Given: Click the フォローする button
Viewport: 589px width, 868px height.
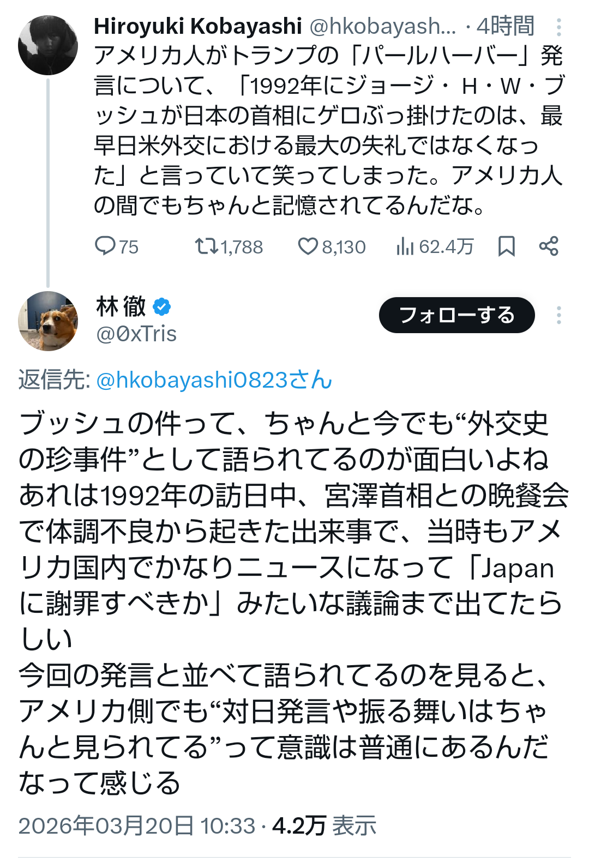Looking at the screenshot, I should (x=456, y=315).
